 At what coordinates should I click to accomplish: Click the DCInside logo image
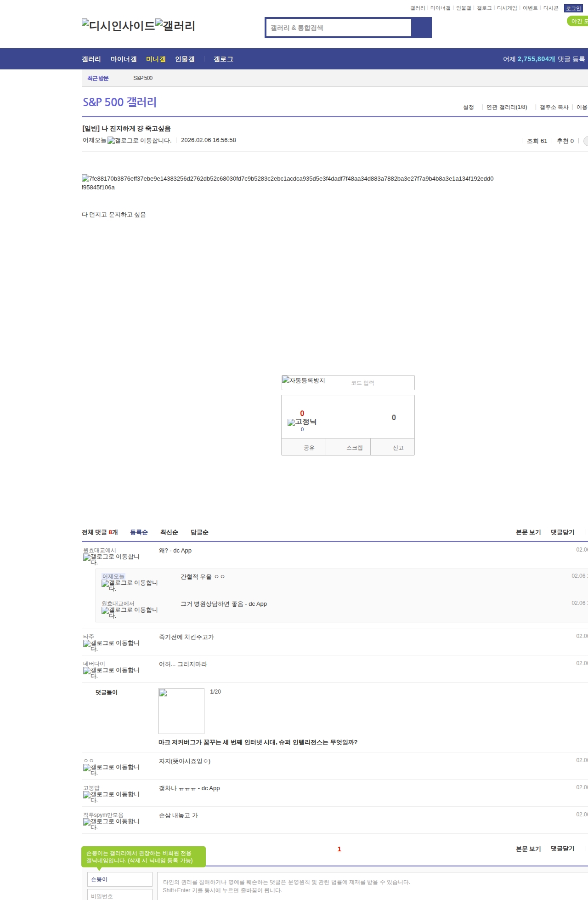pyautogui.click(x=118, y=25)
